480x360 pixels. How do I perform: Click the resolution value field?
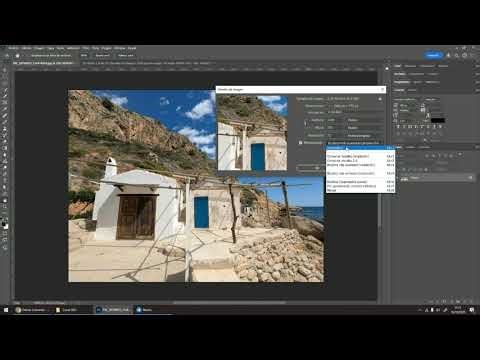pos(335,136)
